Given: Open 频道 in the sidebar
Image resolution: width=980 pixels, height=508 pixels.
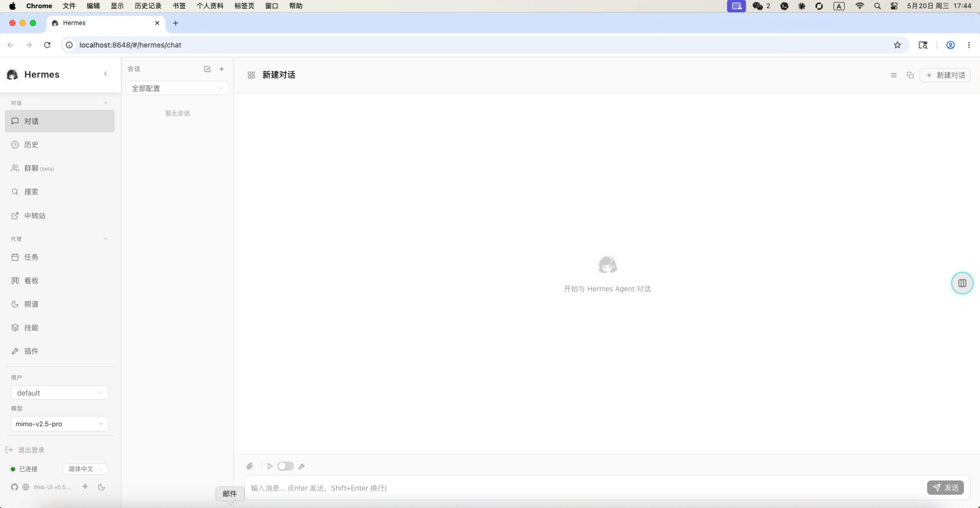Looking at the screenshot, I should 59,304.
